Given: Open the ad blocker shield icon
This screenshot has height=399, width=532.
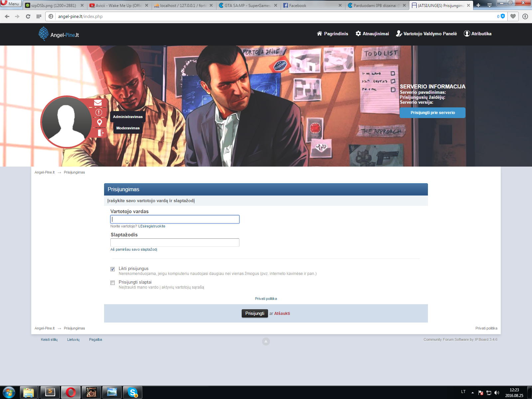Looking at the screenshot, I should point(503,16).
